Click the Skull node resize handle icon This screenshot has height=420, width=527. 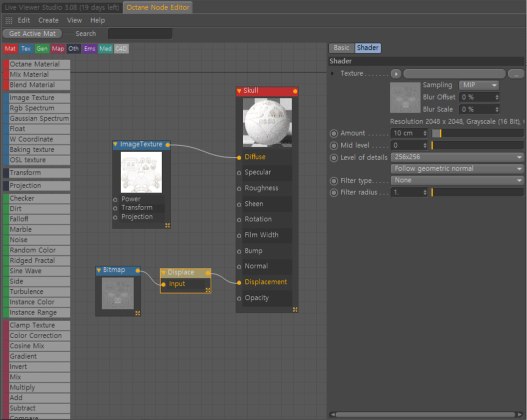(295, 309)
